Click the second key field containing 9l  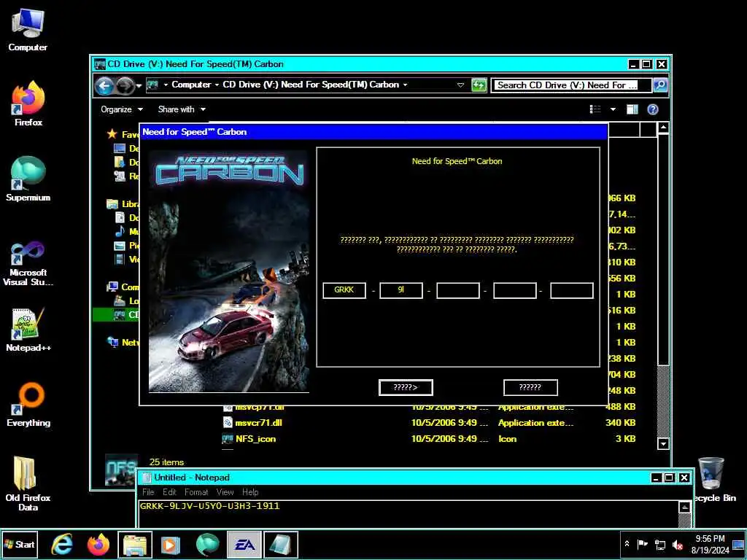pos(401,290)
